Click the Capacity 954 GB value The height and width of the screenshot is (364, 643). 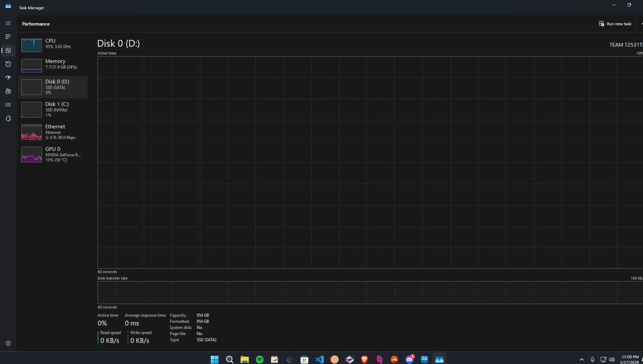203,315
